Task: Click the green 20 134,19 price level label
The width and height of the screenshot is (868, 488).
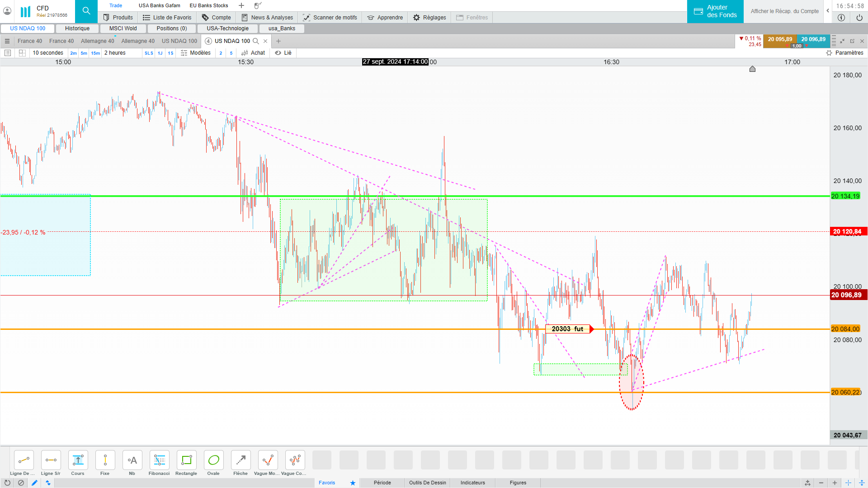Action: 845,196
